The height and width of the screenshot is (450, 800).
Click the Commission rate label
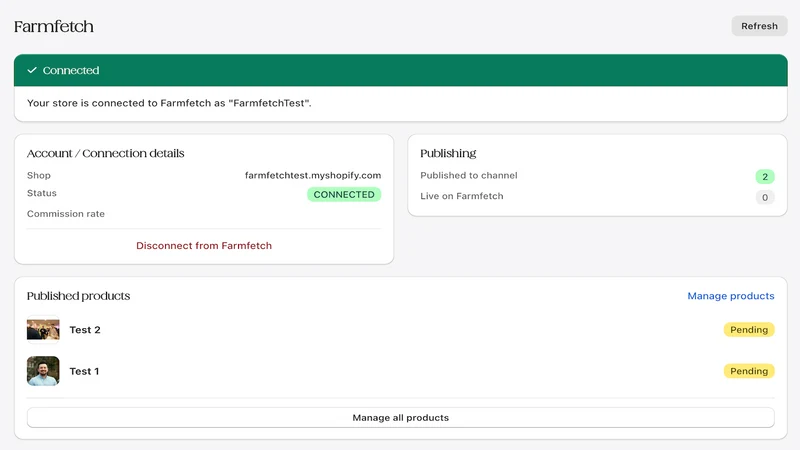(x=66, y=214)
